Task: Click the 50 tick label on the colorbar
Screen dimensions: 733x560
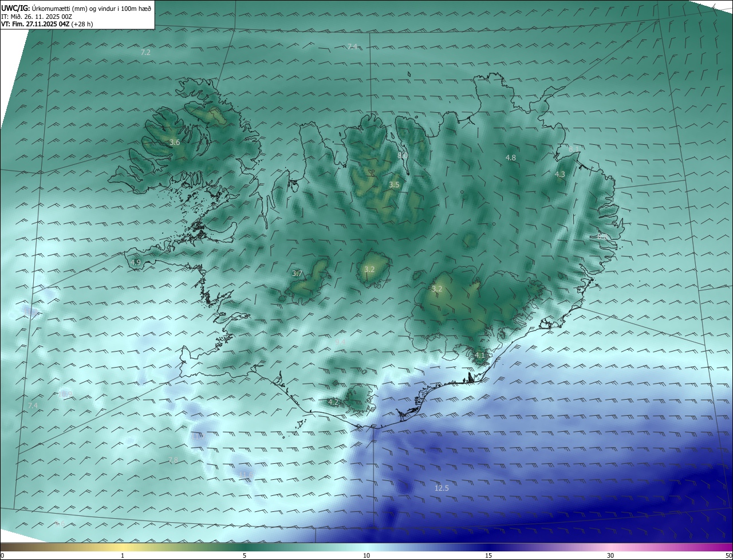Action: tap(728, 555)
